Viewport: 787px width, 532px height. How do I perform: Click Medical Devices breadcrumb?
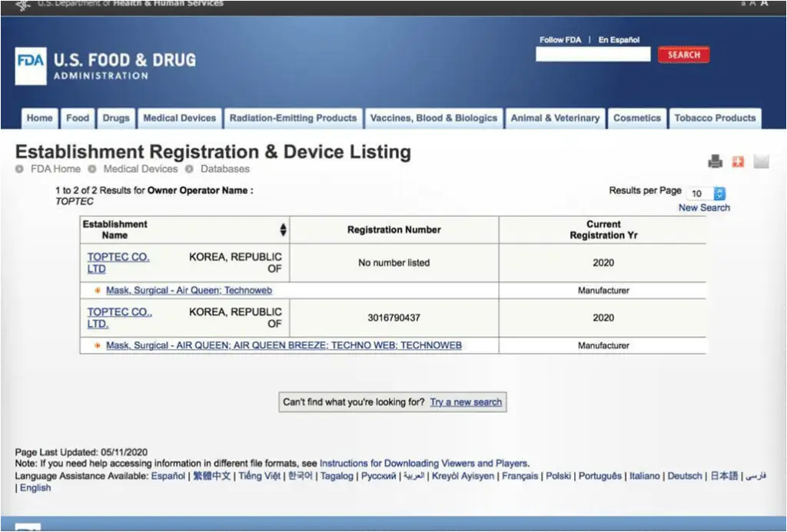pyautogui.click(x=141, y=169)
